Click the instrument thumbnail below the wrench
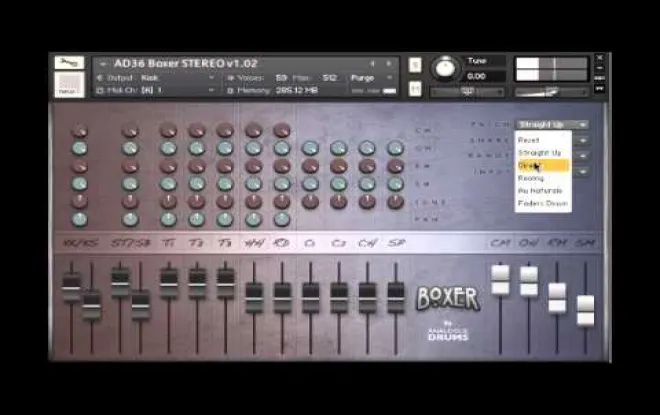This screenshot has width=660, height=415. coord(69,84)
